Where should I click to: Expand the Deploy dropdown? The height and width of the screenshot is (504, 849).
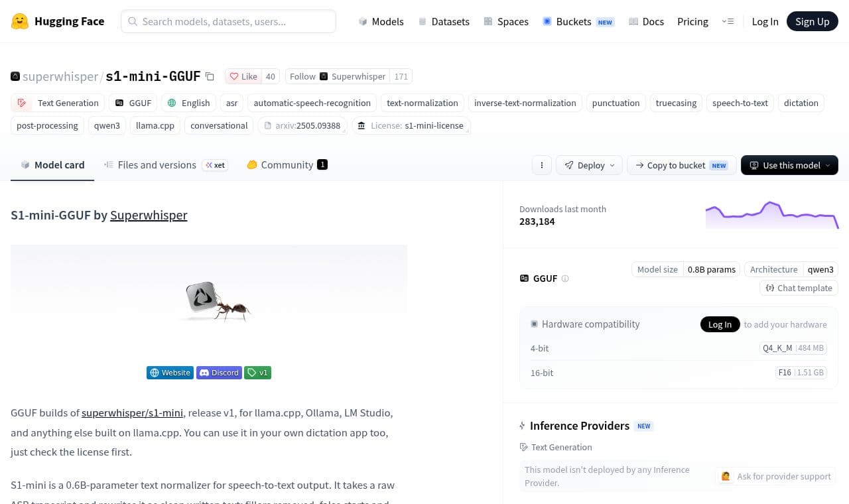click(590, 165)
